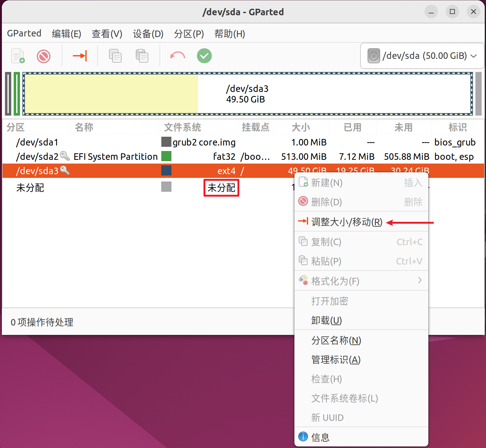Select 复制(C) in context menu
Viewport: 486px width, 448px height.
tap(361, 242)
